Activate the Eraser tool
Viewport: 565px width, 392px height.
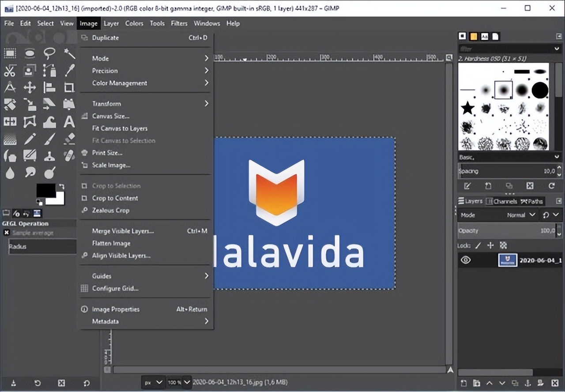[x=69, y=139]
